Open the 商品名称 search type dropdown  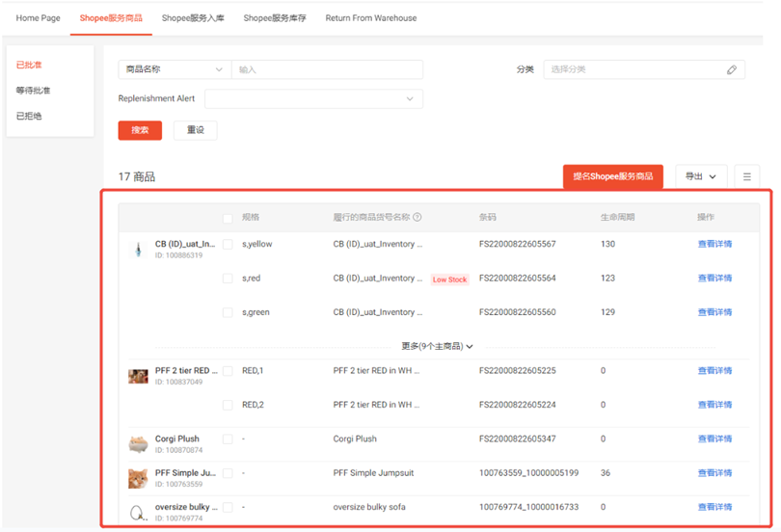tap(175, 69)
